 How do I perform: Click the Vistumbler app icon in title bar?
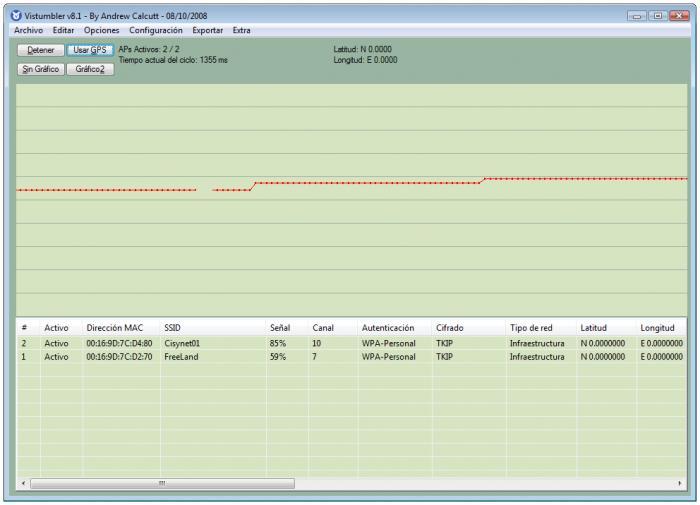[16, 16]
